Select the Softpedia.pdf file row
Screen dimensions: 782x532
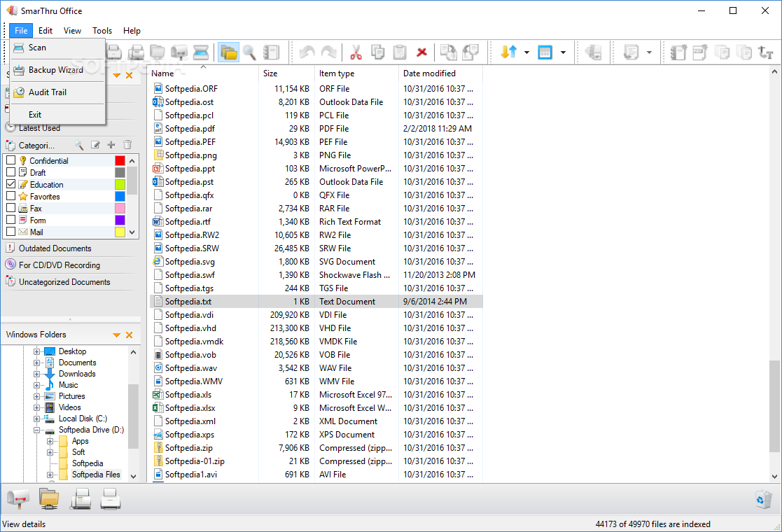click(x=316, y=129)
